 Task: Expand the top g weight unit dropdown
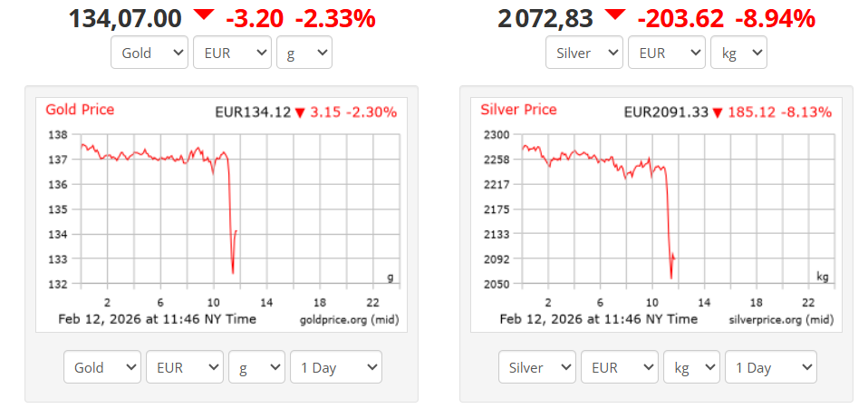304,53
